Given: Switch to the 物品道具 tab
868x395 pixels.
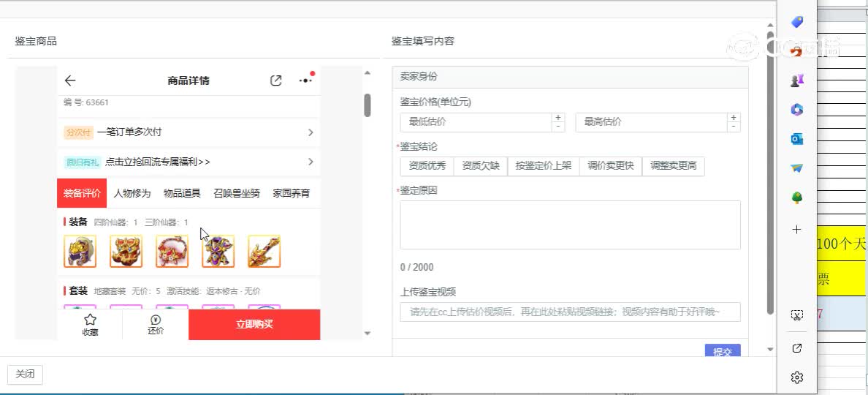Looking at the screenshot, I should pos(182,193).
